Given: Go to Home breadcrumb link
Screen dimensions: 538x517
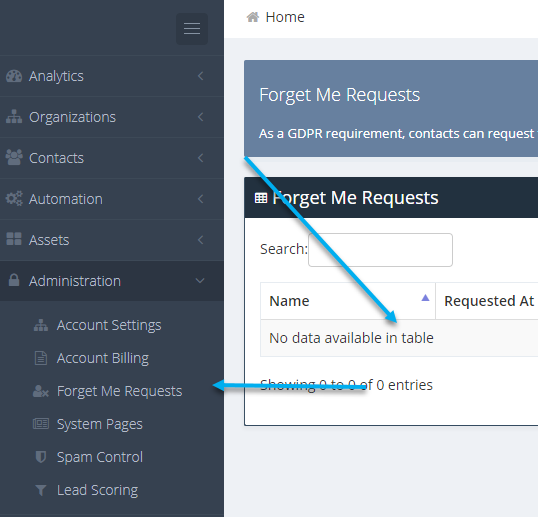Looking at the screenshot, I should click(x=285, y=17).
